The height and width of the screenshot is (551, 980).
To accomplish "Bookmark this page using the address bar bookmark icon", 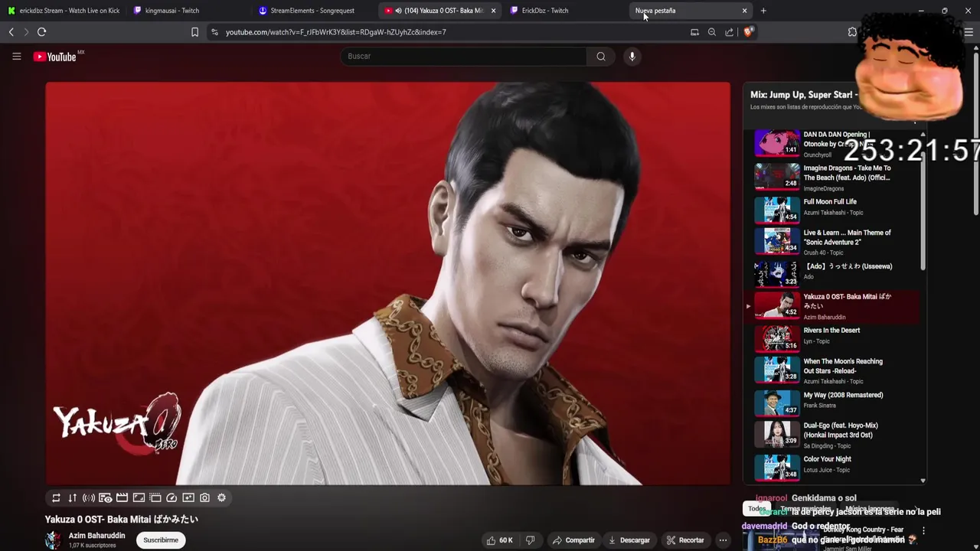I will coord(194,32).
